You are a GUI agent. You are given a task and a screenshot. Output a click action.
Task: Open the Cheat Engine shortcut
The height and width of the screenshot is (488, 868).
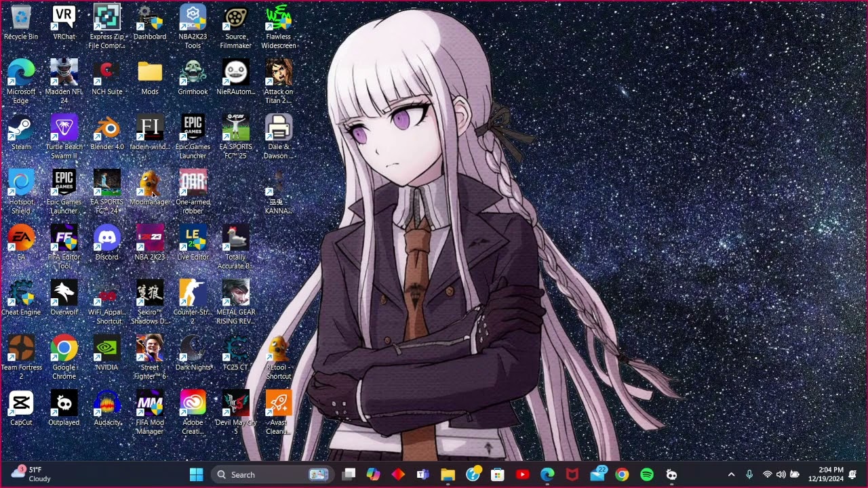coord(21,298)
